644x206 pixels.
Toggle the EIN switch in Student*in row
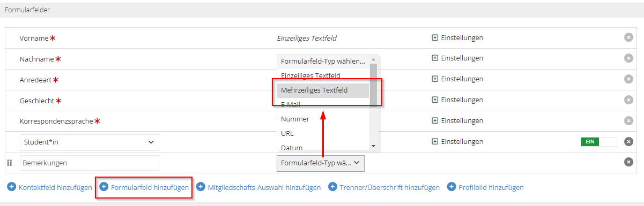[x=598, y=142]
